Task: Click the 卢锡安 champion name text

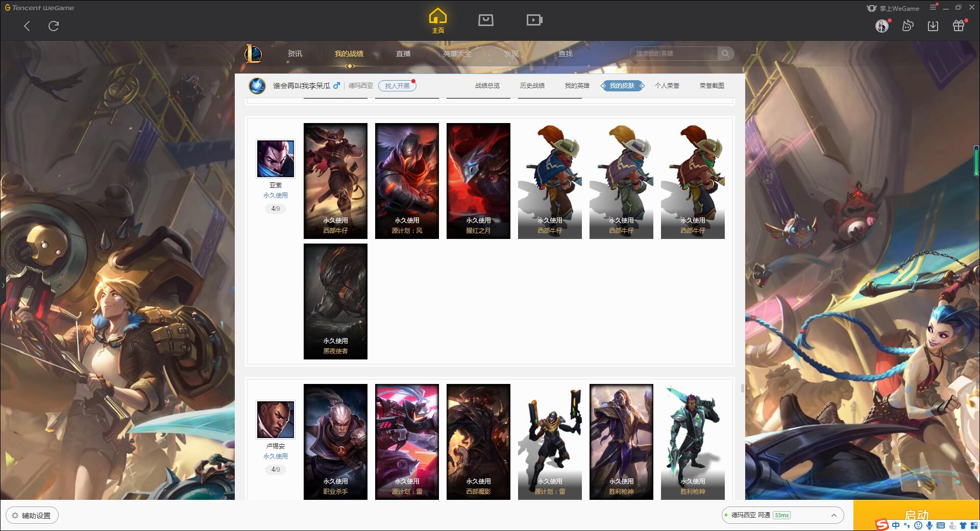Action: 276,446
